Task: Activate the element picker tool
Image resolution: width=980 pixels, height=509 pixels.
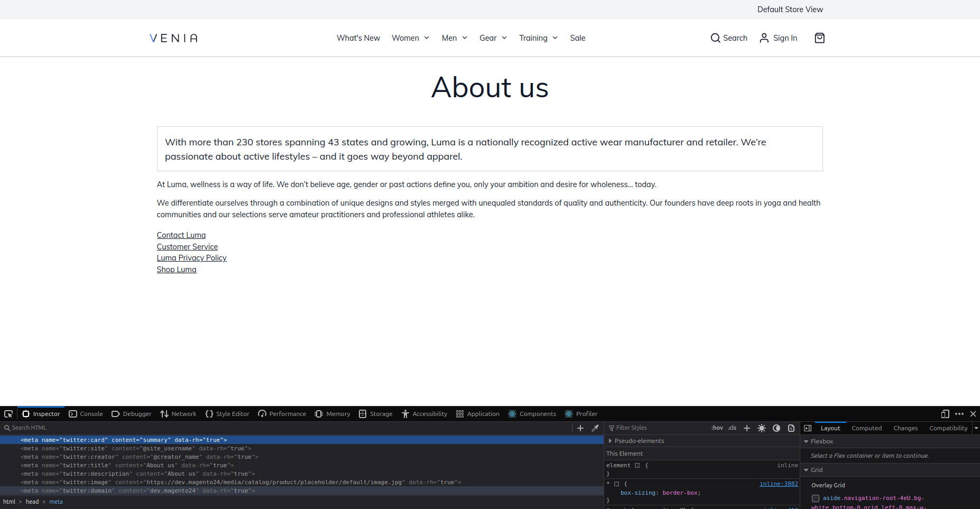Action: pyautogui.click(x=8, y=414)
